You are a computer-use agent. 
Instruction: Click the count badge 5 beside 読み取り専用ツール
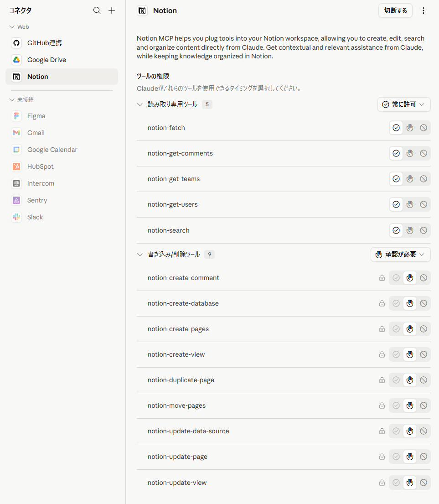coord(207,104)
